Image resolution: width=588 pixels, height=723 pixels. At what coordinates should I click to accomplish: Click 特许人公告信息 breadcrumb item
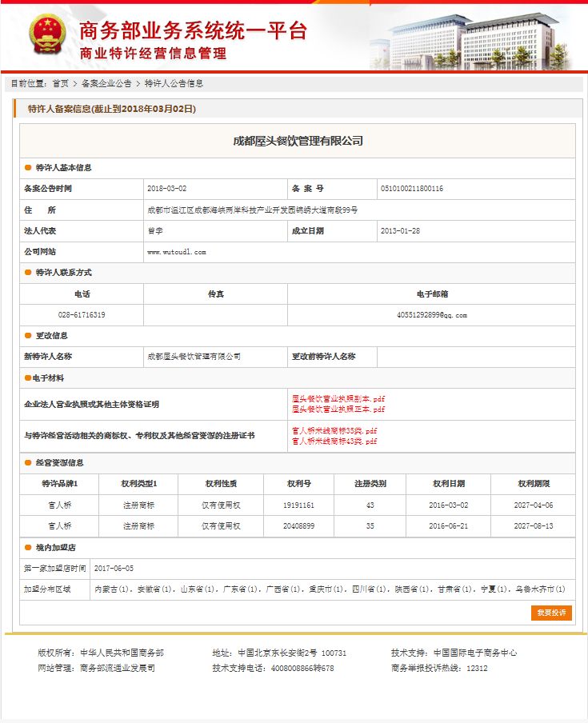174,83
